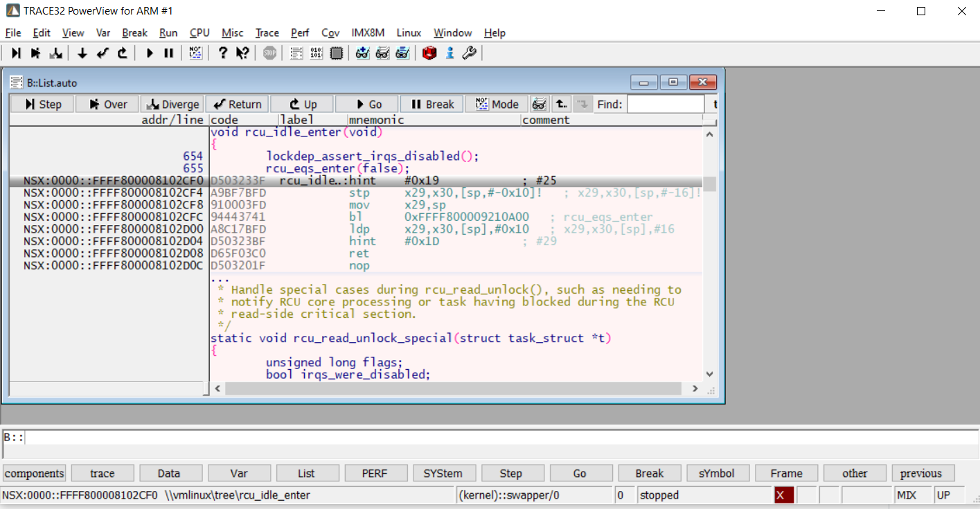
Task: Open the IMX8M menu
Action: point(368,33)
